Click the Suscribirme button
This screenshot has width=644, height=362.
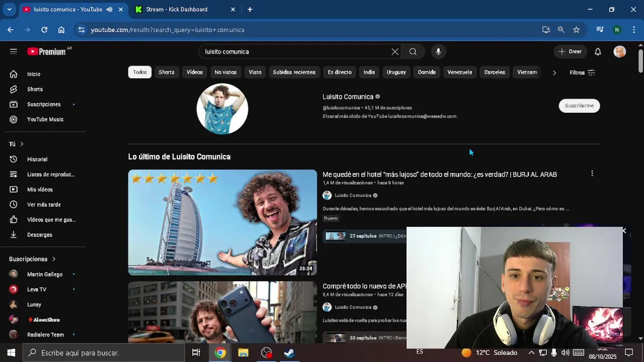click(579, 106)
